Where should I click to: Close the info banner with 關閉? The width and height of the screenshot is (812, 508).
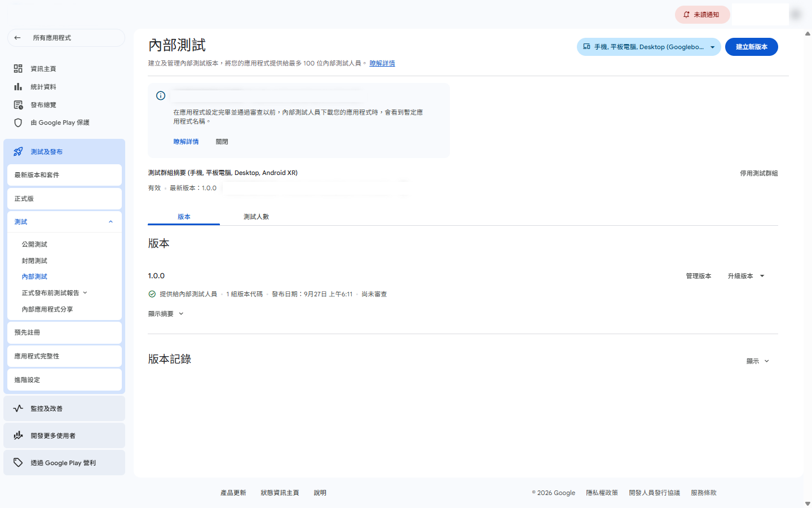222,142
